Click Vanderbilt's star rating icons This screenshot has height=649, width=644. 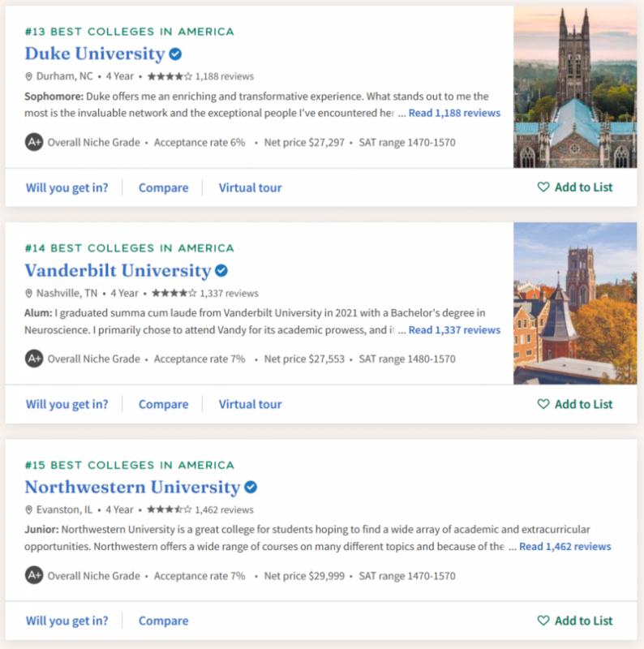click(x=174, y=293)
